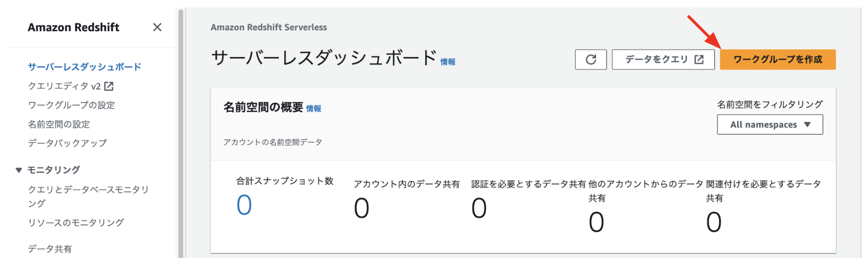Click the dropdown arrow beside All namespaces
The height and width of the screenshot is (264, 868).
coord(807,125)
